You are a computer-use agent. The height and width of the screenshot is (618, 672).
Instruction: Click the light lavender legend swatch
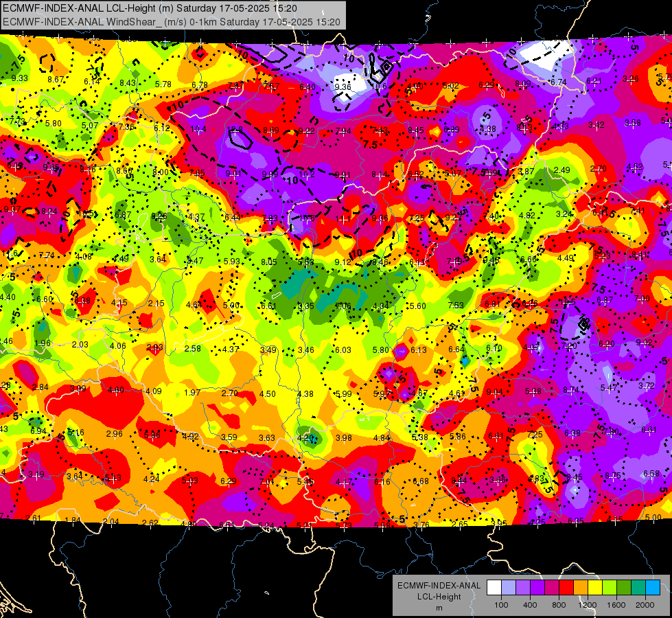point(509,588)
